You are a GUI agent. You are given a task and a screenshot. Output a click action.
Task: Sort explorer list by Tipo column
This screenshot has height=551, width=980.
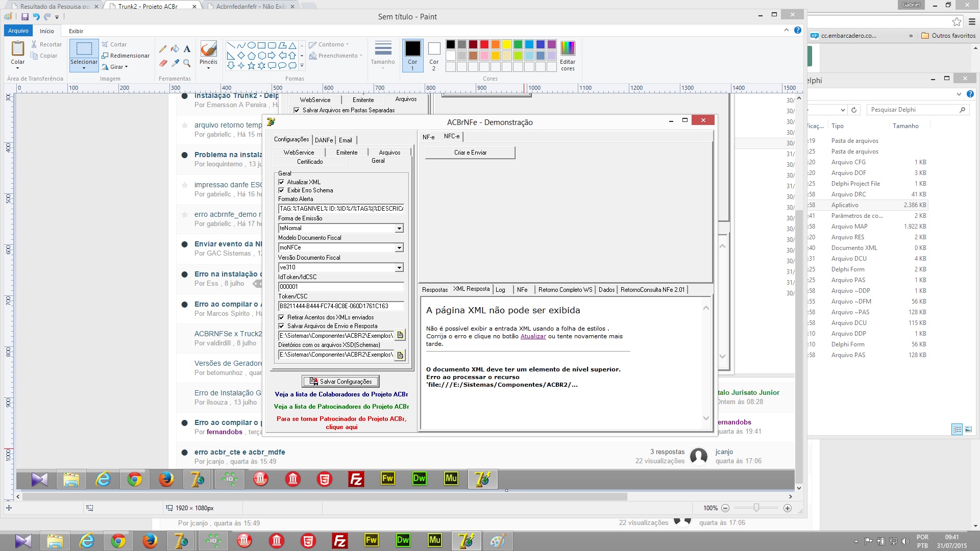tap(837, 126)
